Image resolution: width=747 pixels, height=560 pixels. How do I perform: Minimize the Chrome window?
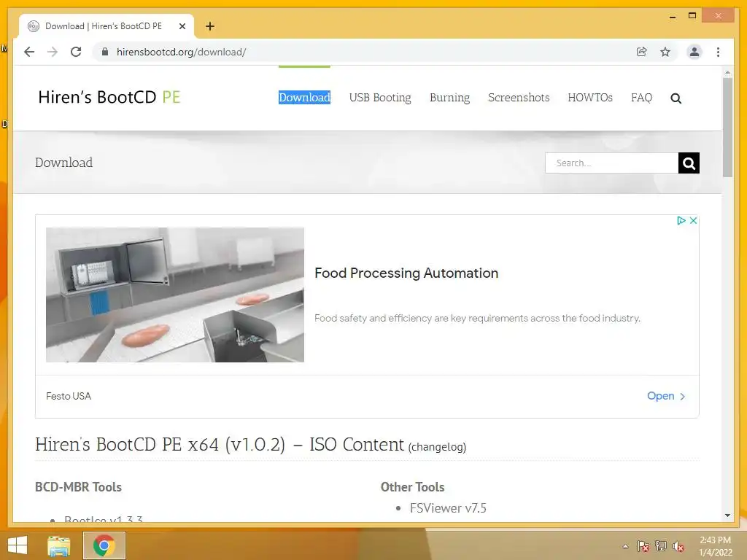(x=673, y=16)
